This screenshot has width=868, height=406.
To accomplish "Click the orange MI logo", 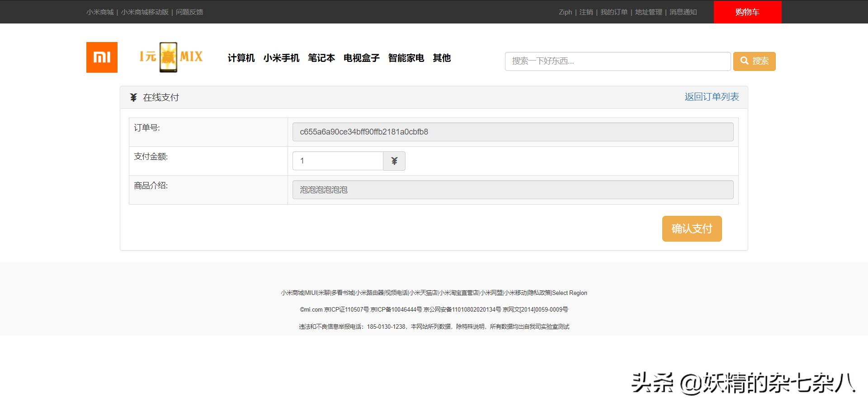I will point(102,57).
